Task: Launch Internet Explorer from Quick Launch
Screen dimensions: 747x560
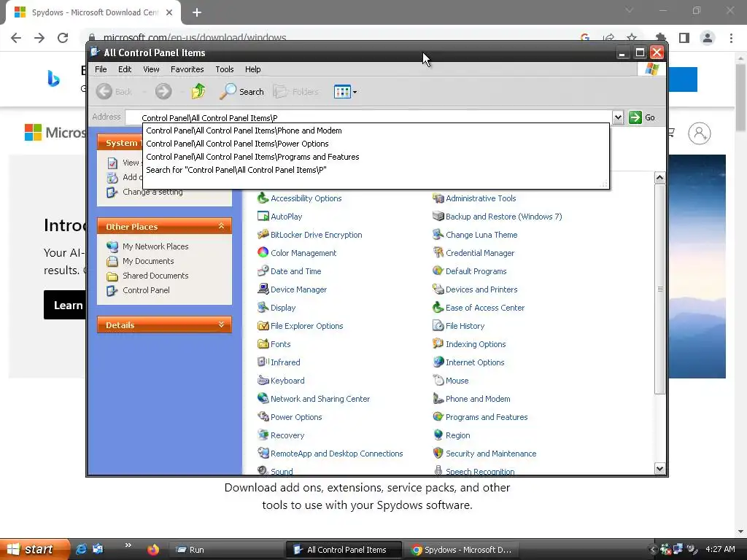Action: (x=82, y=549)
